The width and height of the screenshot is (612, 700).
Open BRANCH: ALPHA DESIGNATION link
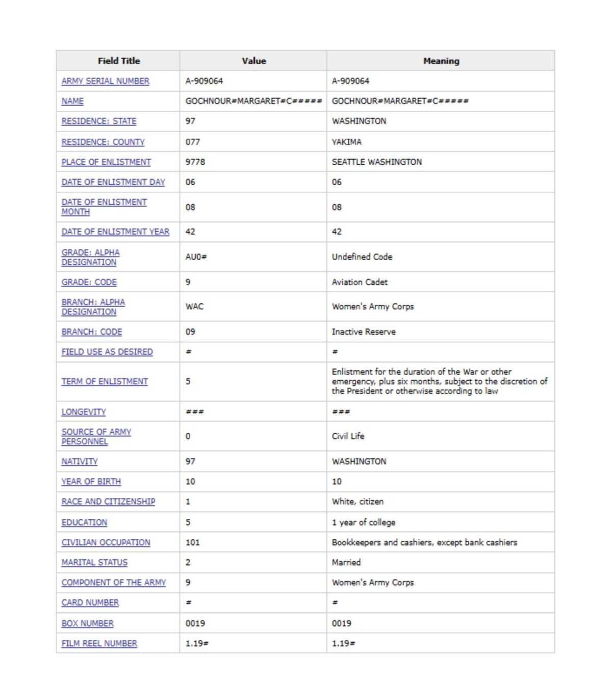click(x=93, y=307)
